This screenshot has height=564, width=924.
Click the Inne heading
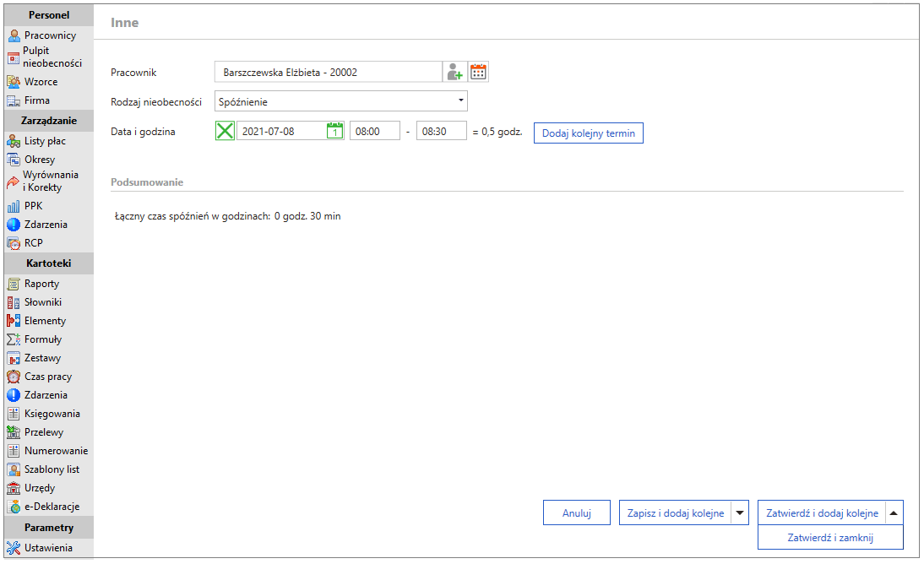(x=125, y=23)
